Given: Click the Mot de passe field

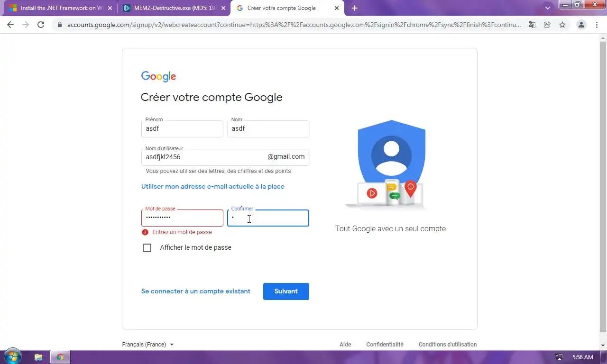Looking at the screenshot, I should (182, 218).
